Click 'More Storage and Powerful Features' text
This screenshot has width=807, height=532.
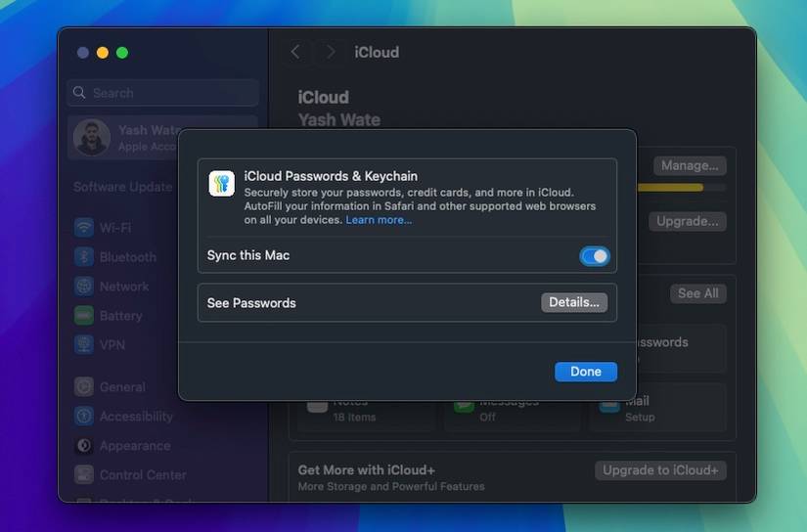click(x=391, y=486)
